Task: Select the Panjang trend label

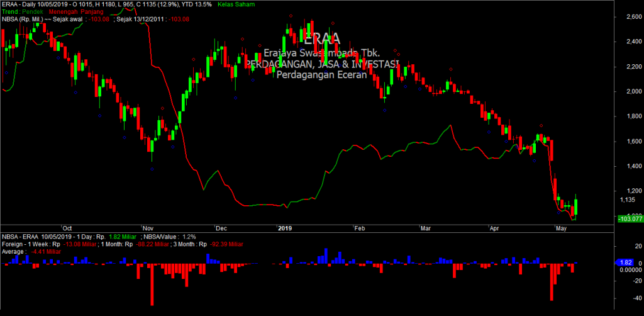Action: (x=91, y=12)
